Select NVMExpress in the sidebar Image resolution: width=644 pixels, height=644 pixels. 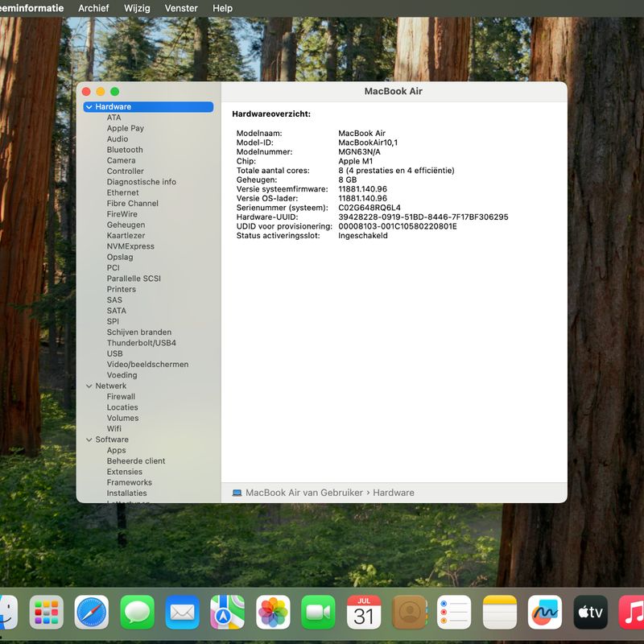pyautogui.click(x=130, y=246)
